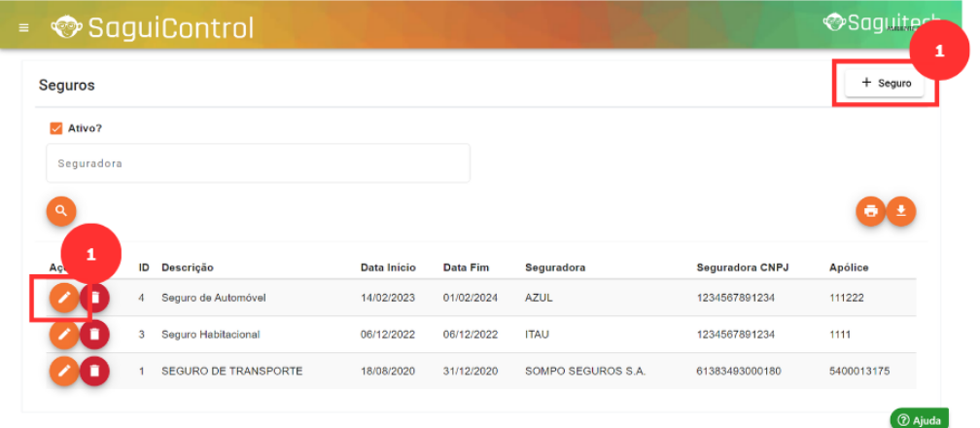Open the hamburger menu in header
This screenshot has height=428, width=980.
click(24, 27)
